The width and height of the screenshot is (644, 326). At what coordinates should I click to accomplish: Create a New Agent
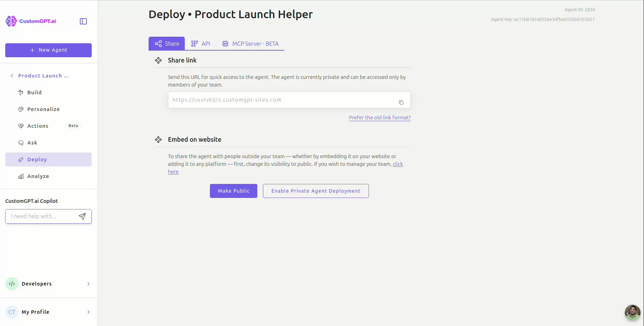[x=48, y=50]
